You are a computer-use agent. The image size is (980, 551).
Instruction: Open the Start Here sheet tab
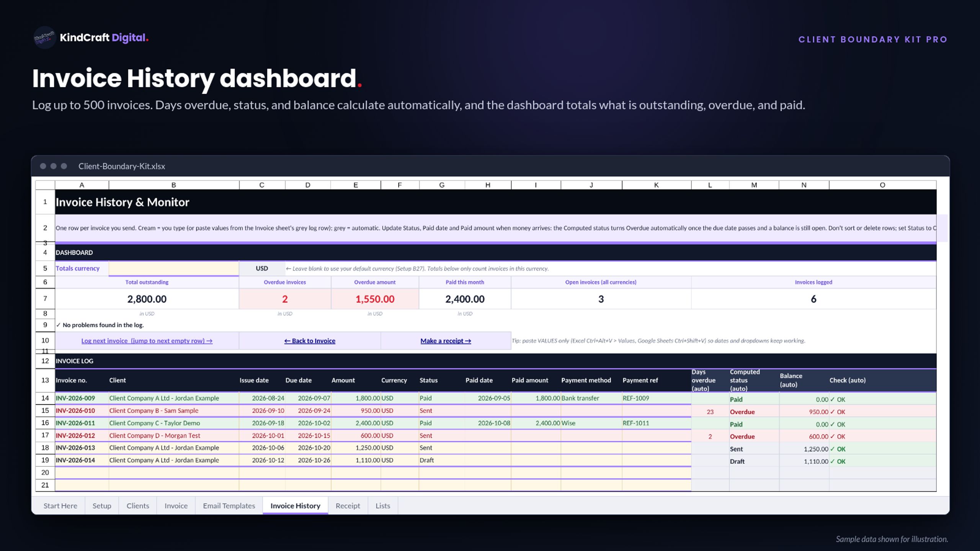pyautogui.click(x=60, y=505)
